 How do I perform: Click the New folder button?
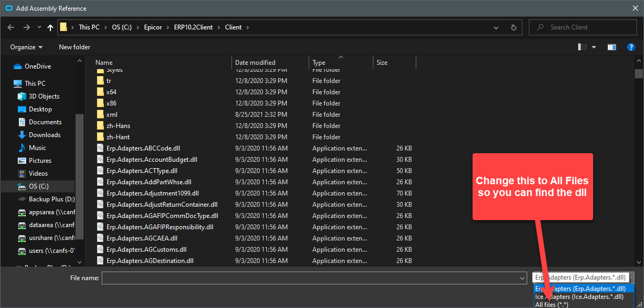click(74, 47)
